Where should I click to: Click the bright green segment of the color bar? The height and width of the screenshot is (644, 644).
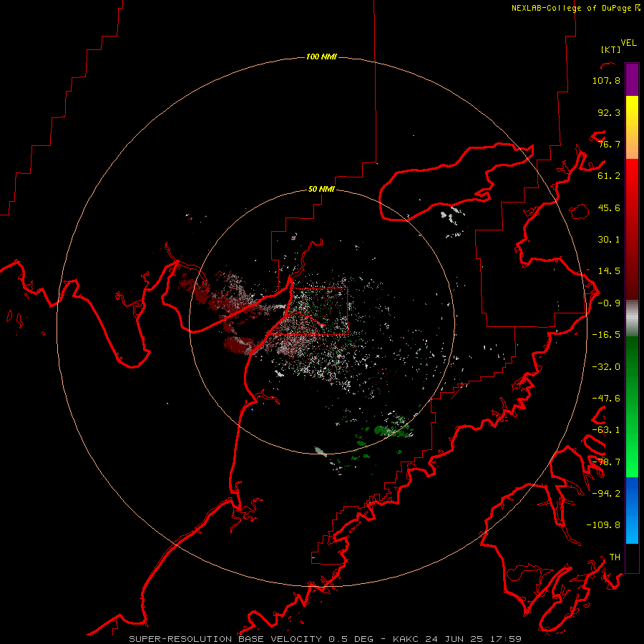click(x=632, y=456)
